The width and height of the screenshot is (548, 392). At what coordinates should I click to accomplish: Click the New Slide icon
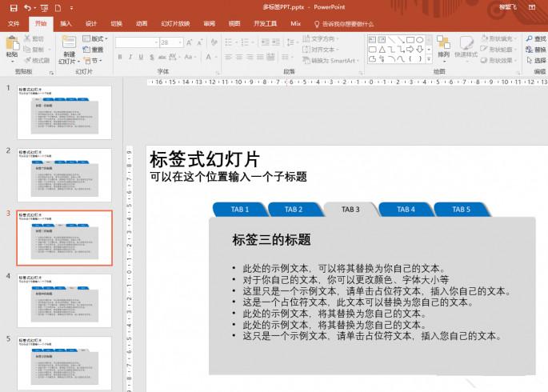click(x=69, y=43)
